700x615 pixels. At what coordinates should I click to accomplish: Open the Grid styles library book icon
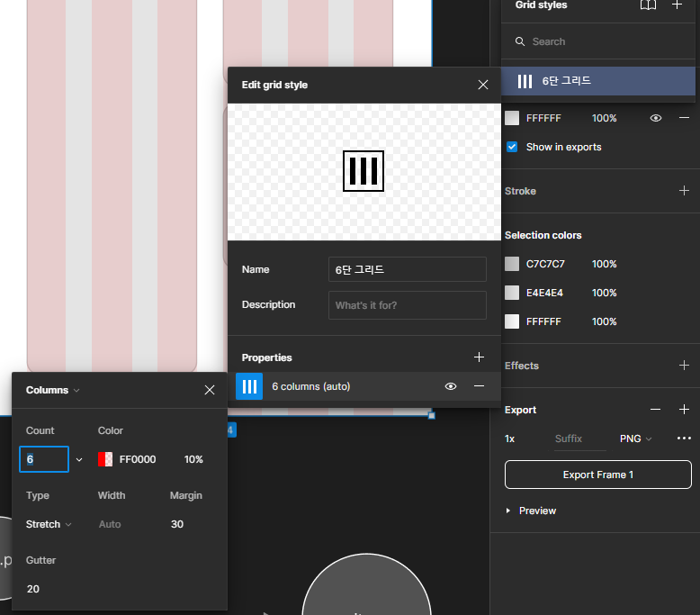648,5
